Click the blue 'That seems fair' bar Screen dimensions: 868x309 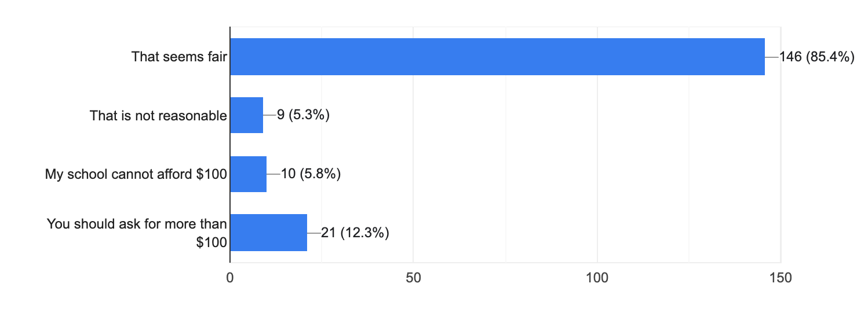[497, 57]
